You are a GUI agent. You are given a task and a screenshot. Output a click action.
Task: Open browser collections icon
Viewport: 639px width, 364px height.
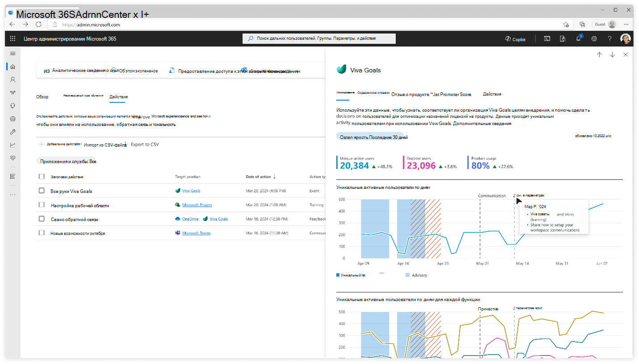(x=582, y=25)
